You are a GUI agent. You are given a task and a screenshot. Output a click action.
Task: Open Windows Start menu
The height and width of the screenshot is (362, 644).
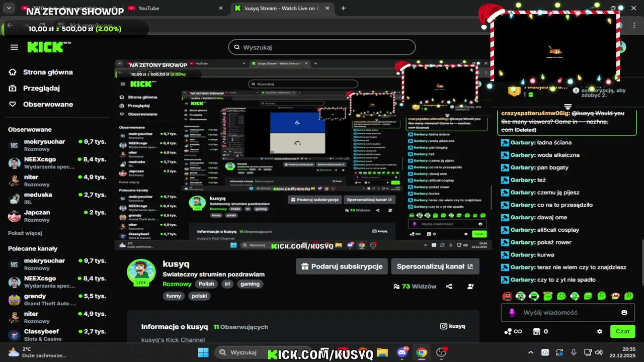(203, 352)
